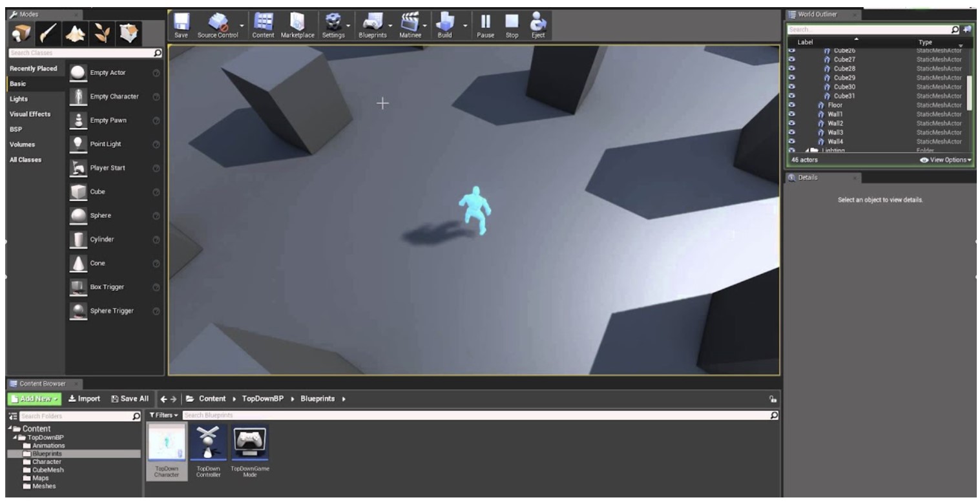Open the Content browser toolbar icon

click(x=263, y=25)
